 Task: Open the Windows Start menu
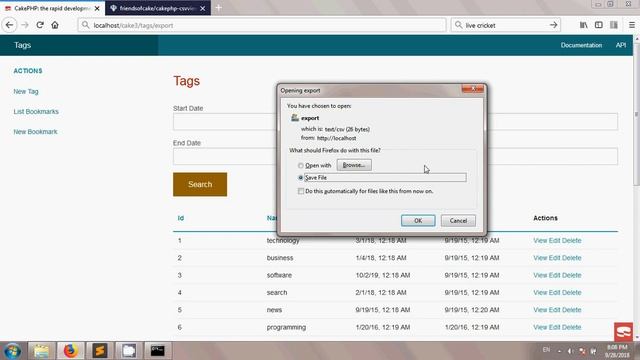(12, 351)
